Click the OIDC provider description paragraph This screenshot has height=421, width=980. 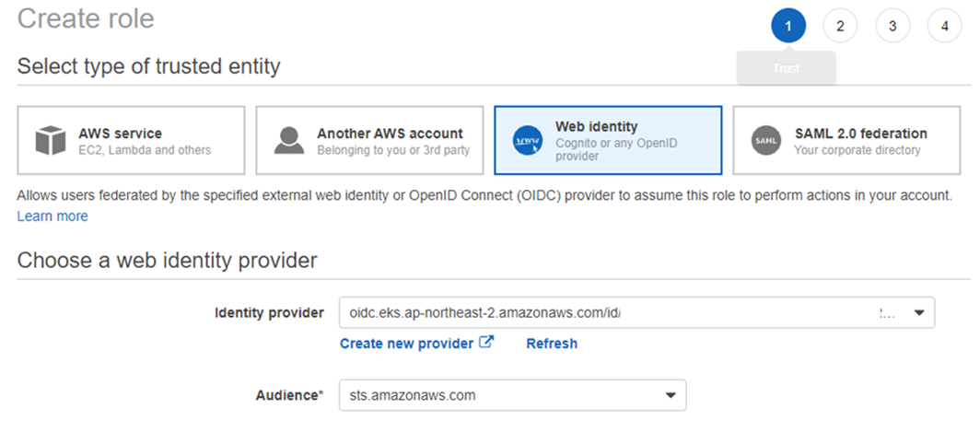[485, 195]
